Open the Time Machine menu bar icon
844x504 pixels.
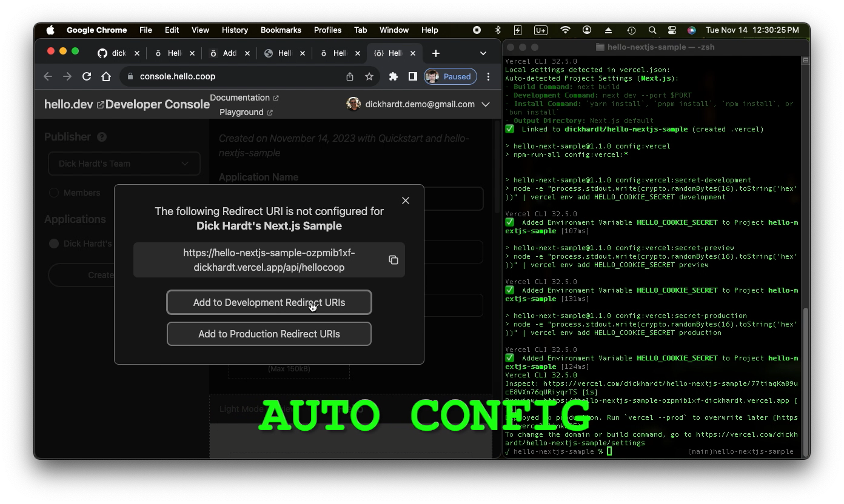click(x=631, y=30)
